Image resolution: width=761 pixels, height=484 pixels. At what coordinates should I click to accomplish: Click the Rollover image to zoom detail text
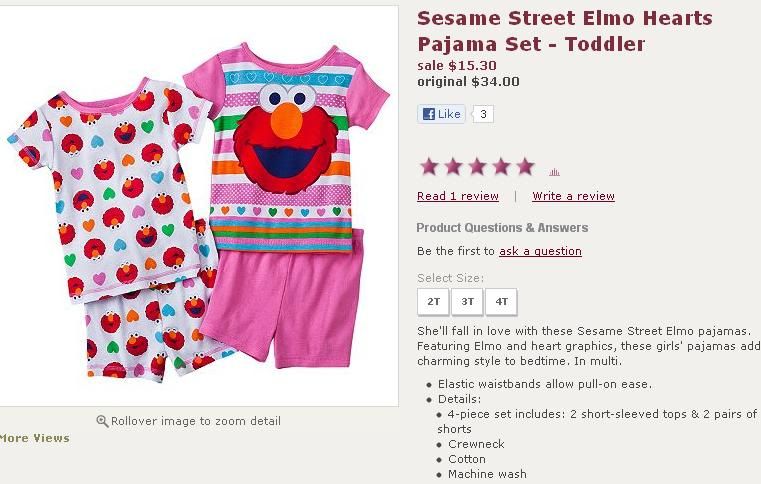pos(196,421)
